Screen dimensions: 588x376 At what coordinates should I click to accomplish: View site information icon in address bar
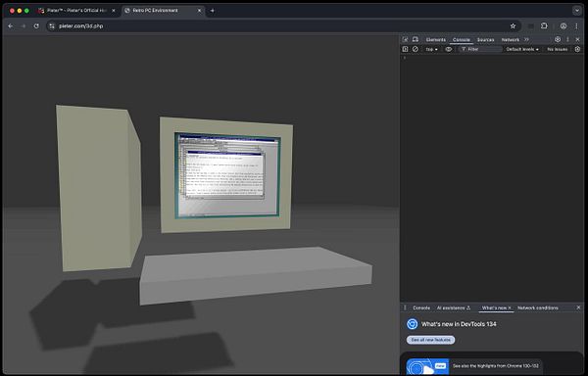52,25
